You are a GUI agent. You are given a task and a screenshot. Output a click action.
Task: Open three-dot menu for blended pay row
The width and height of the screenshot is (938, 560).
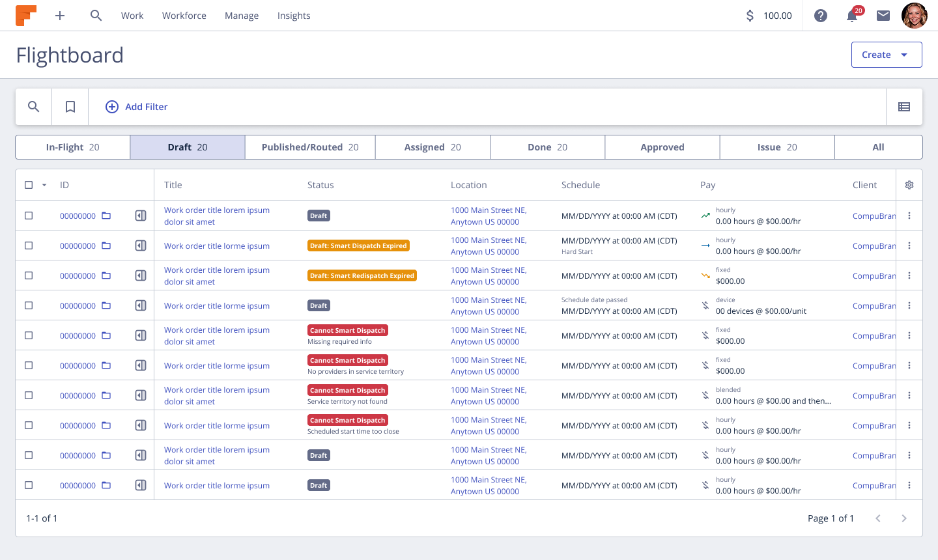tap(909, 395)
